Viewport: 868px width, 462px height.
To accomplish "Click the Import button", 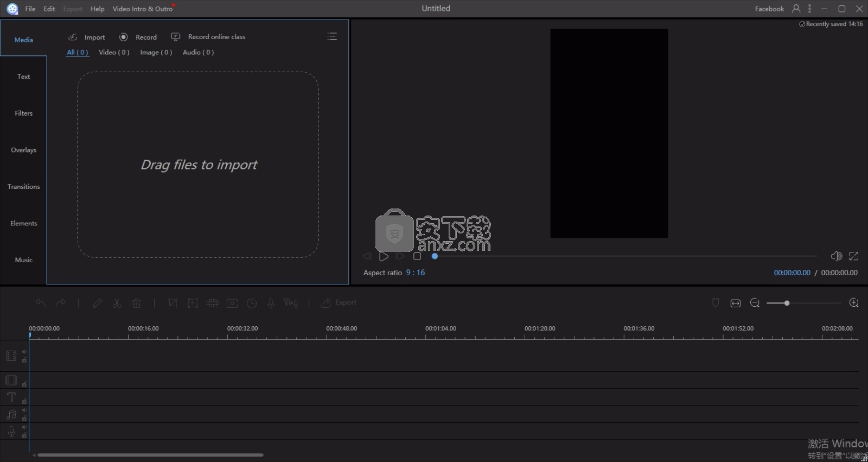I will coord(87,37).
